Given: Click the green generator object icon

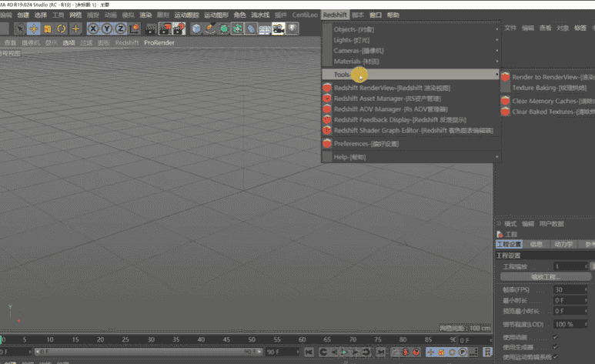Looking at the screenshot, I should [224, 28].
